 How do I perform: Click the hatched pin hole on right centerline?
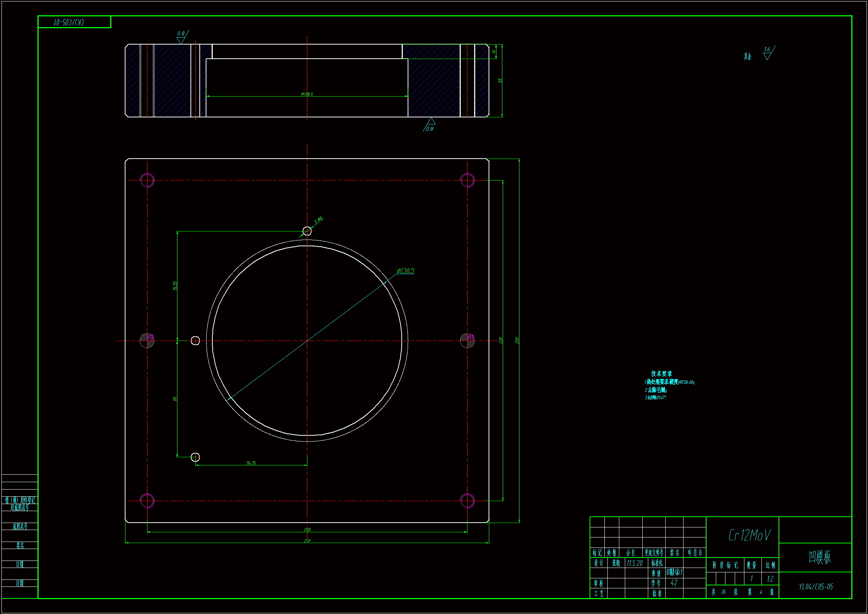click(467, 341)
